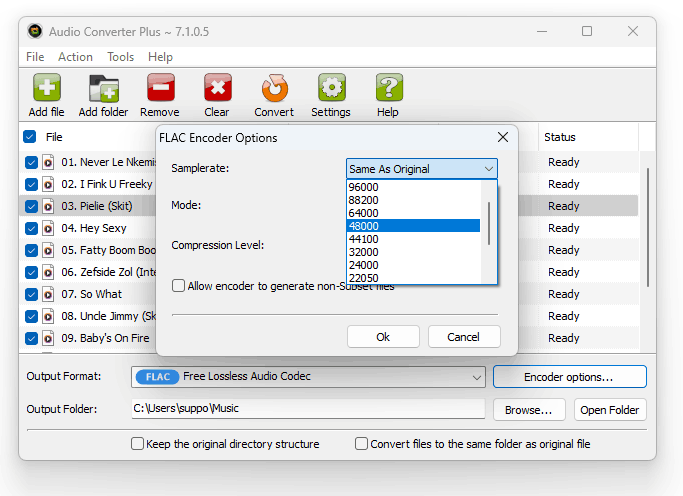Click the Open Folder button

[610, 410]
